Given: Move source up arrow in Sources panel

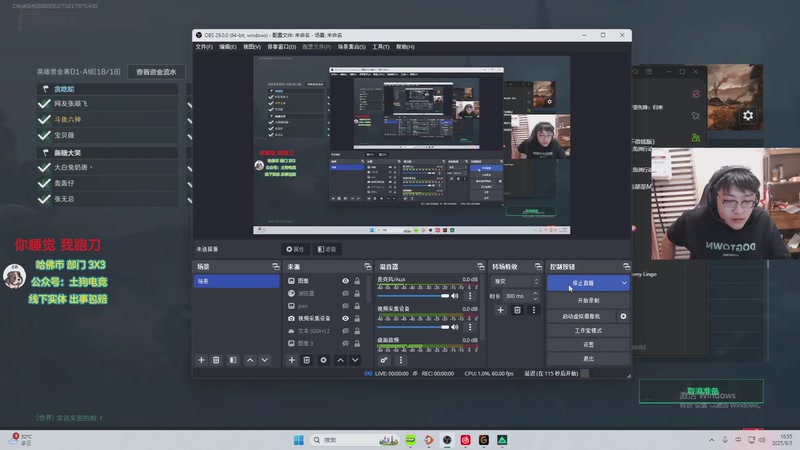Looking at the screenshot, I should 340,360.
